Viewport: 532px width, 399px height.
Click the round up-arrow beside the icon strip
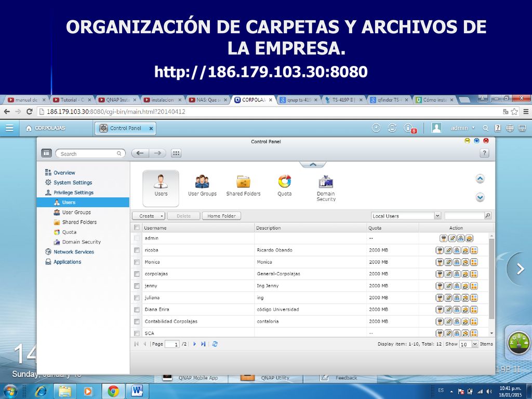(x=480, y=179)
